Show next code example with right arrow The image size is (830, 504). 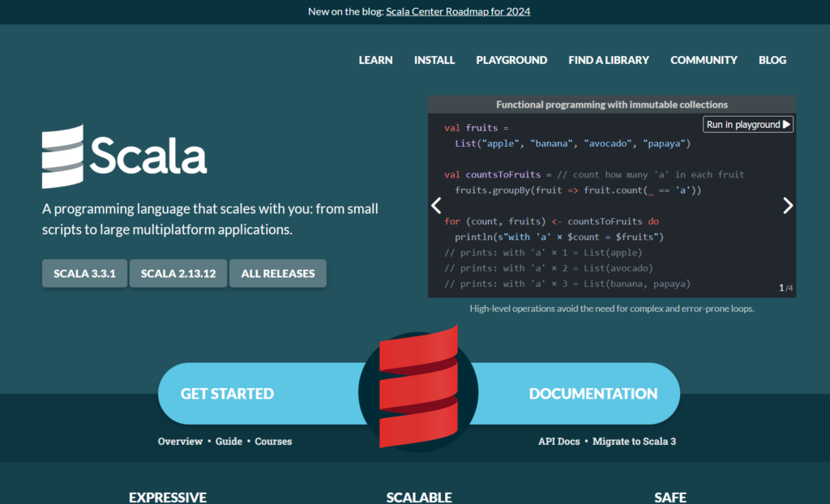click(x=787, y=206)
